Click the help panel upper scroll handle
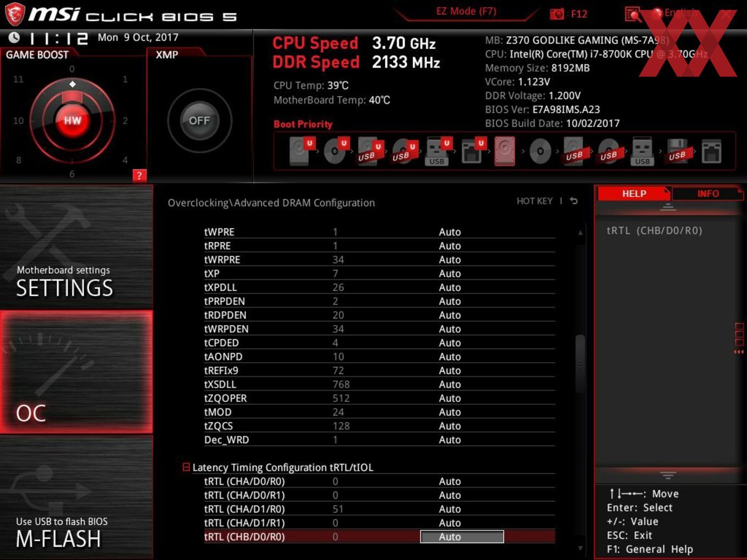This screenshot has width=747, height=560. 668,207
